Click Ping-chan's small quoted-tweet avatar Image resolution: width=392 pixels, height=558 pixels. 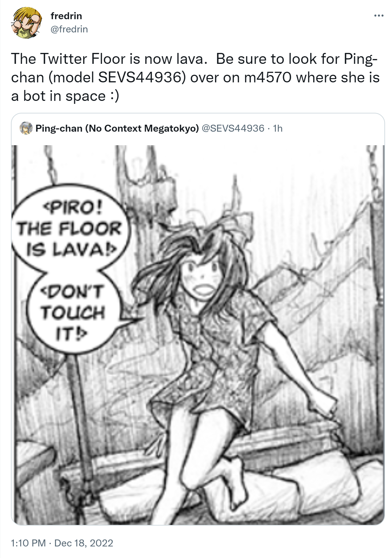(x=26, y=128)
